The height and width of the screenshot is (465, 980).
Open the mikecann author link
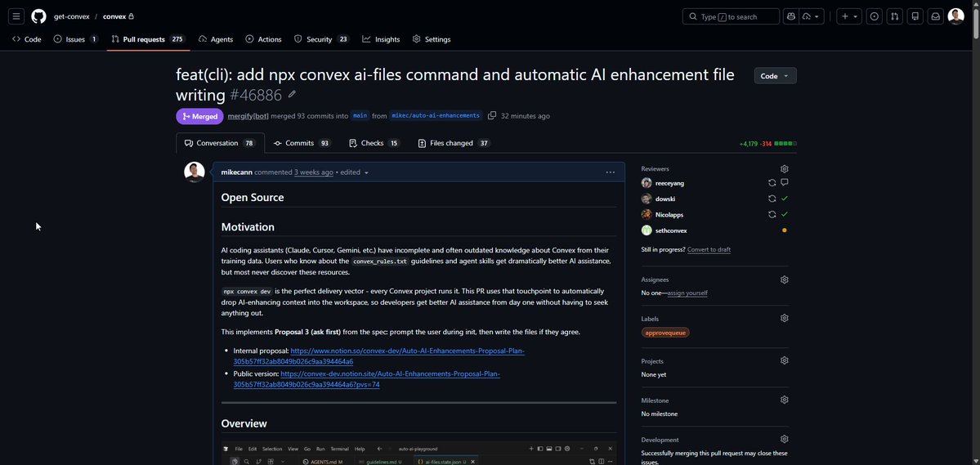tap(237, 172)
